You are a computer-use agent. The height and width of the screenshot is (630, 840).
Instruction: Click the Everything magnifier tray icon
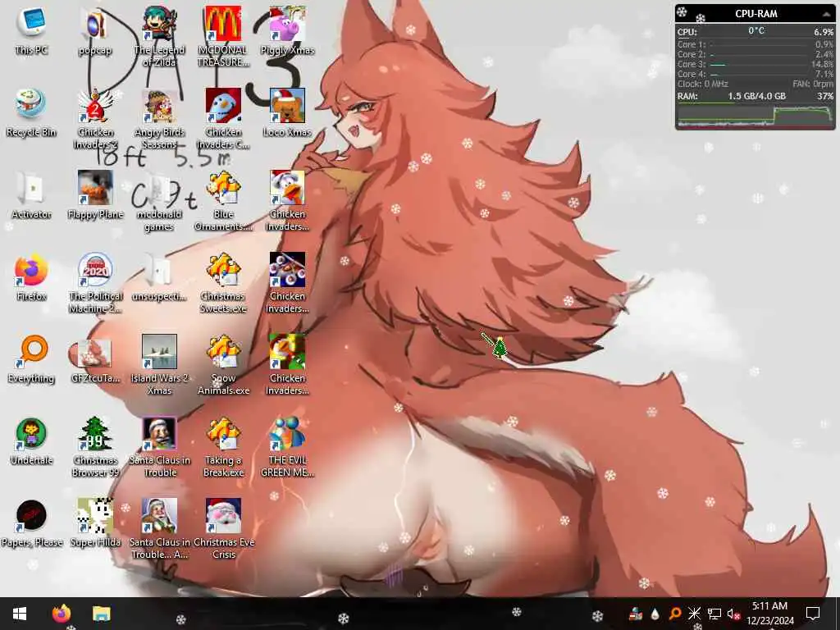click(674, 614)
